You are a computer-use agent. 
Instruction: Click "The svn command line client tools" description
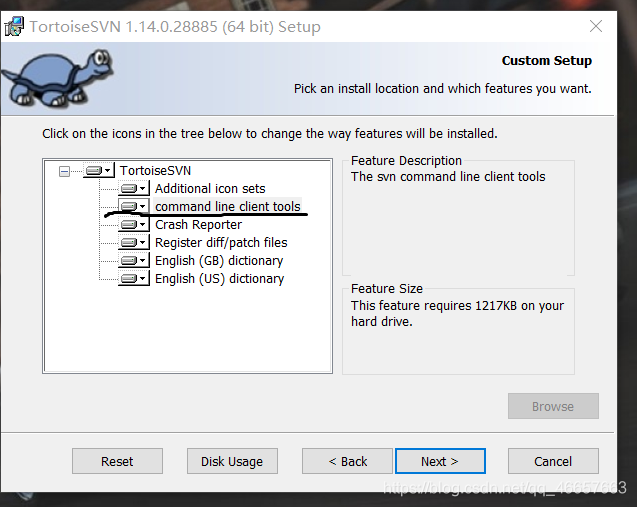pos(448,177)
